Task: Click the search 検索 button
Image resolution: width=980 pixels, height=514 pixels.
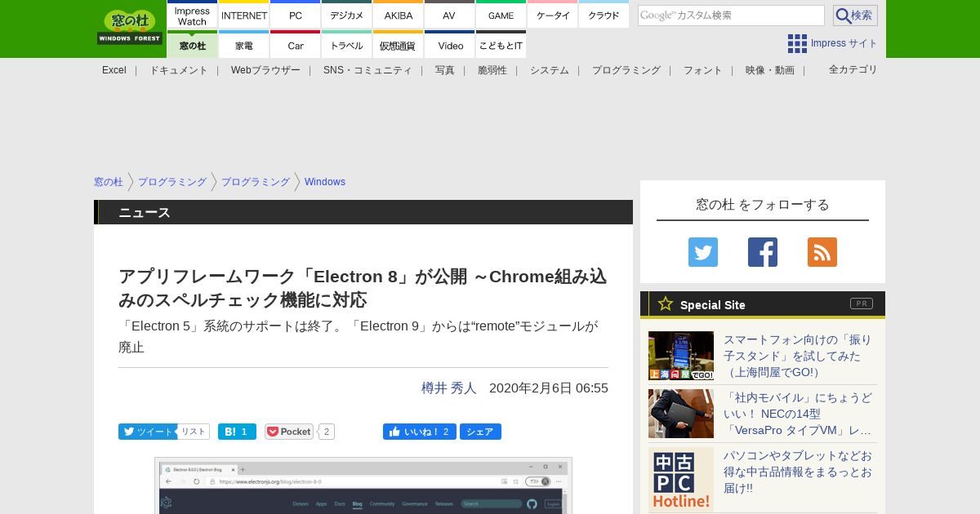Action: tap(855, 16)
